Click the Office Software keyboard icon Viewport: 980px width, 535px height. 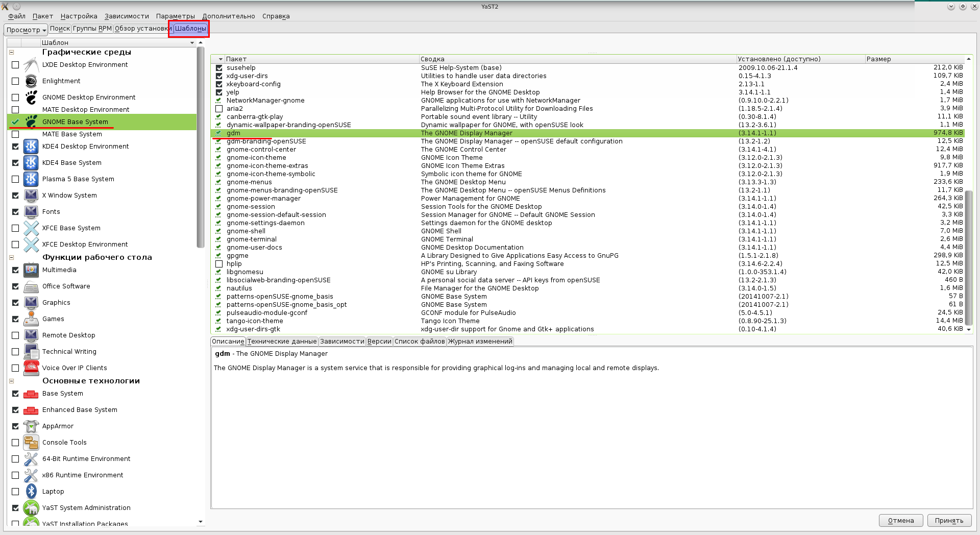click(31, 286)
